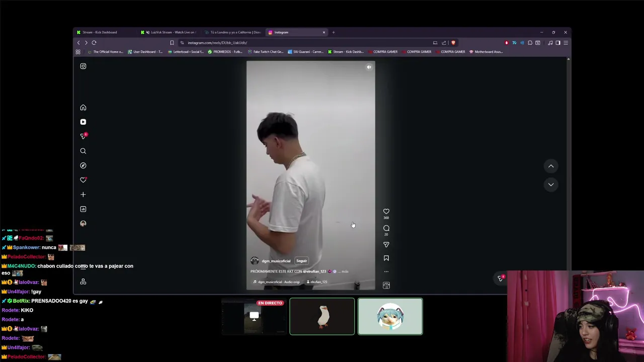
Task: Click dgm_musicoficial avatar on the reel
Action: (x=255, y=261)
